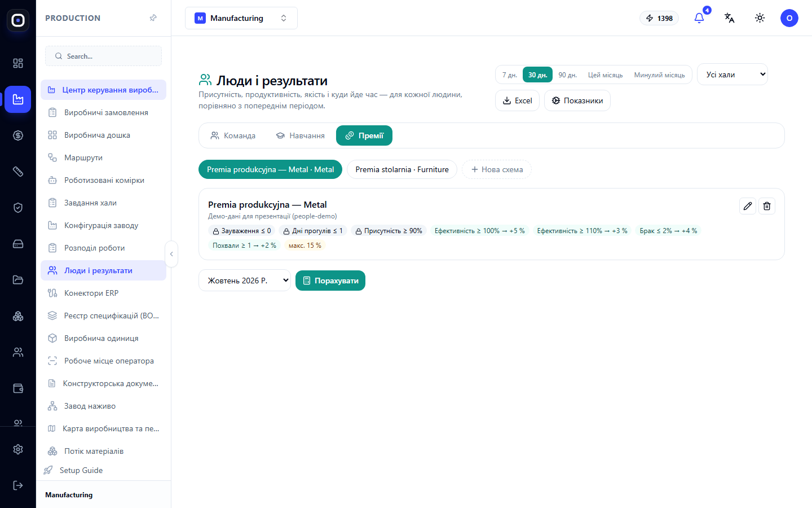Open the dashboard grid icon in the left rail
Screen dimensions: 812x508
click(x=18, y=63)
